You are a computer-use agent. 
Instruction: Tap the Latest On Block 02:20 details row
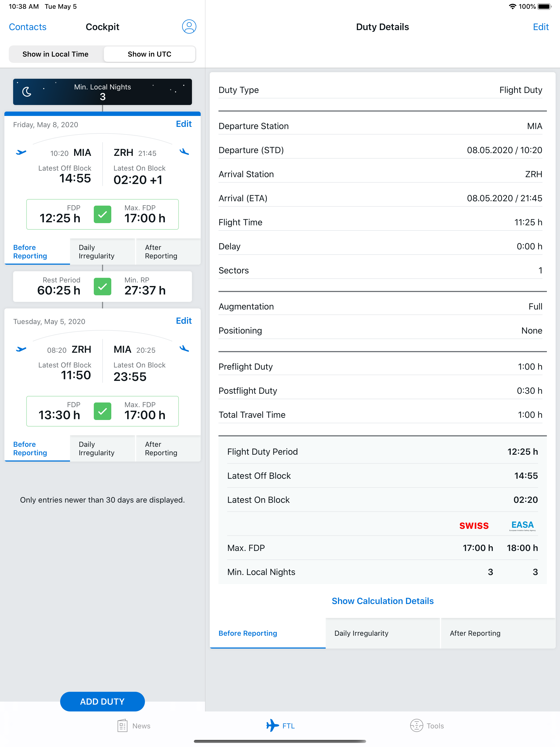382,500
